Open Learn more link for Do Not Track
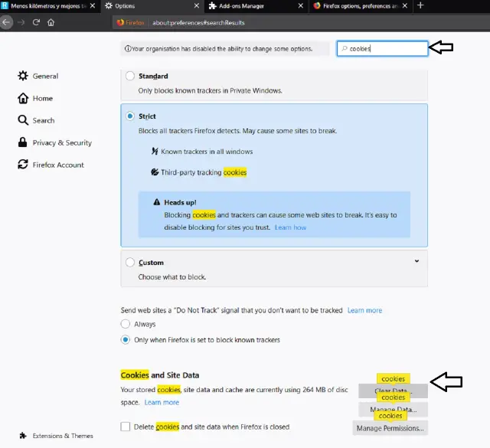The height and width of the screenshot is (448, 490). 364,310
